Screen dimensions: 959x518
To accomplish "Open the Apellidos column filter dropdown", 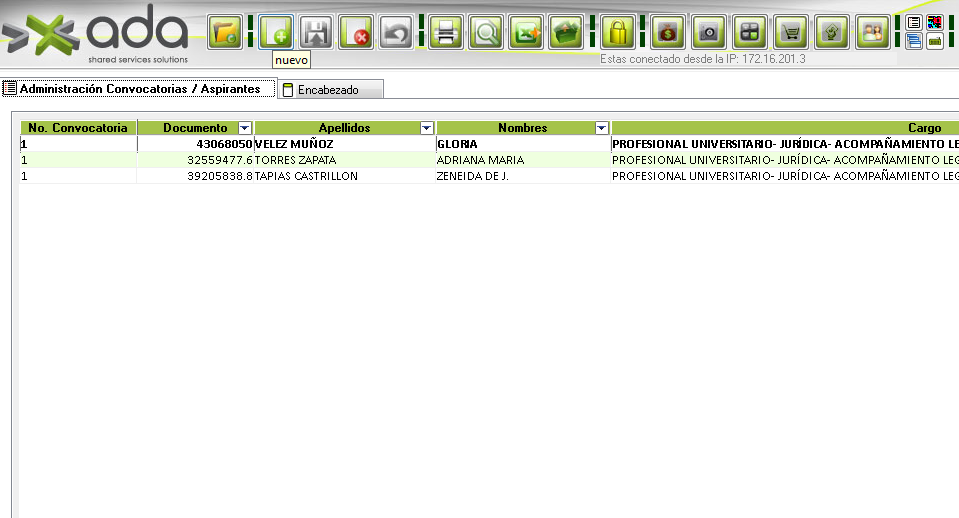I will click(x=427, y=128).
